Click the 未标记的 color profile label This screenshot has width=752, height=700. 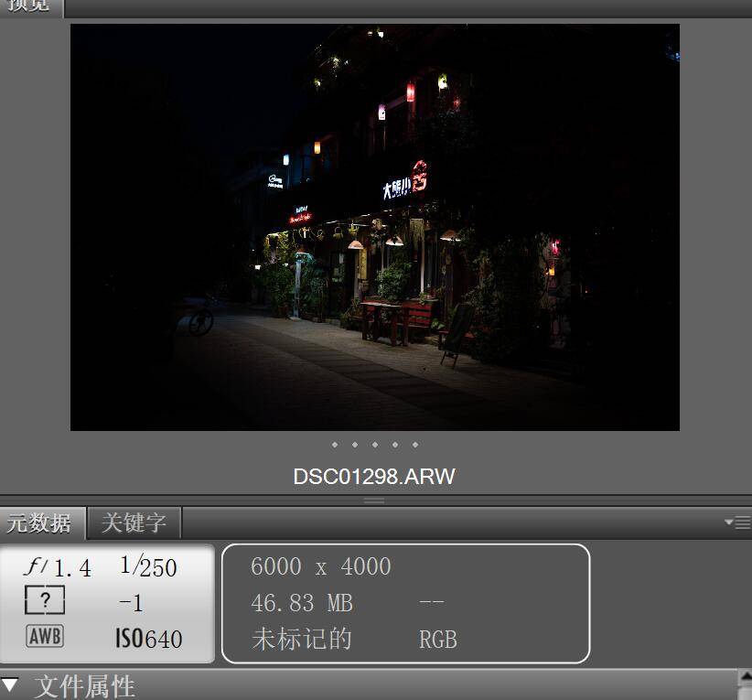click(301, 639)
